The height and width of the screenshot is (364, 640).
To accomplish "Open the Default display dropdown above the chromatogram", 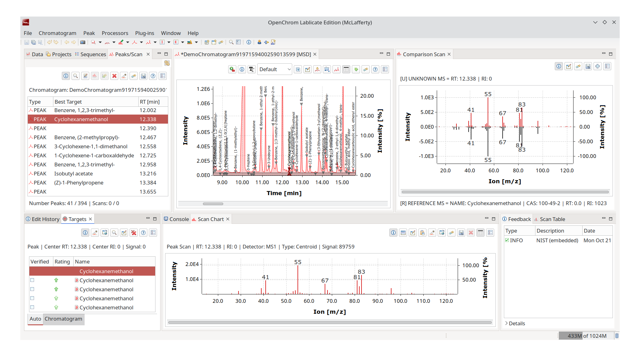I will [274, 69].
